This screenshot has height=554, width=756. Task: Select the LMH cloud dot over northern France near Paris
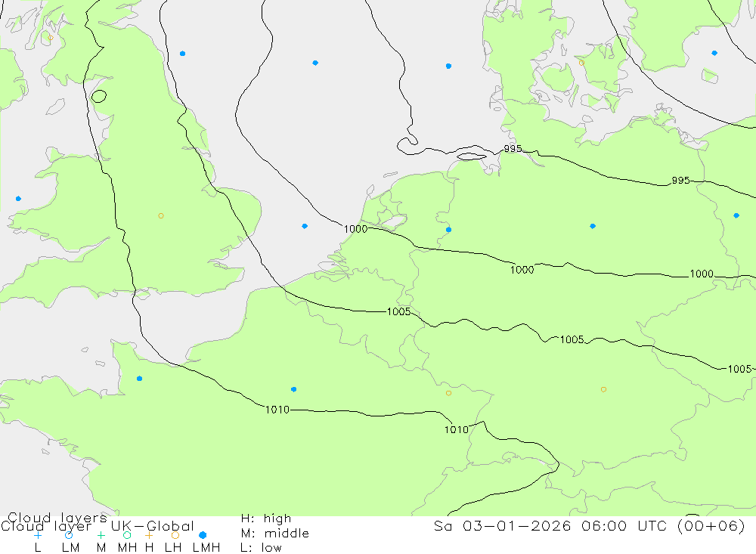click(293, 389)
